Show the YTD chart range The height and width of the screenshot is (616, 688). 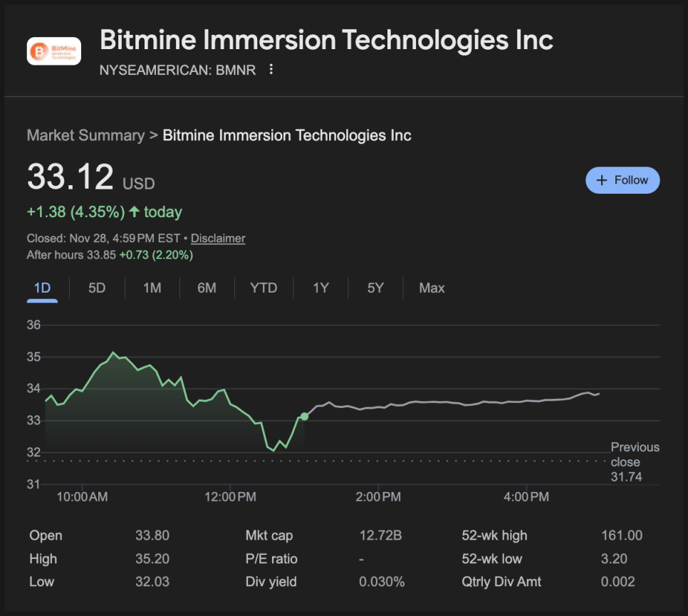point(264,288)
